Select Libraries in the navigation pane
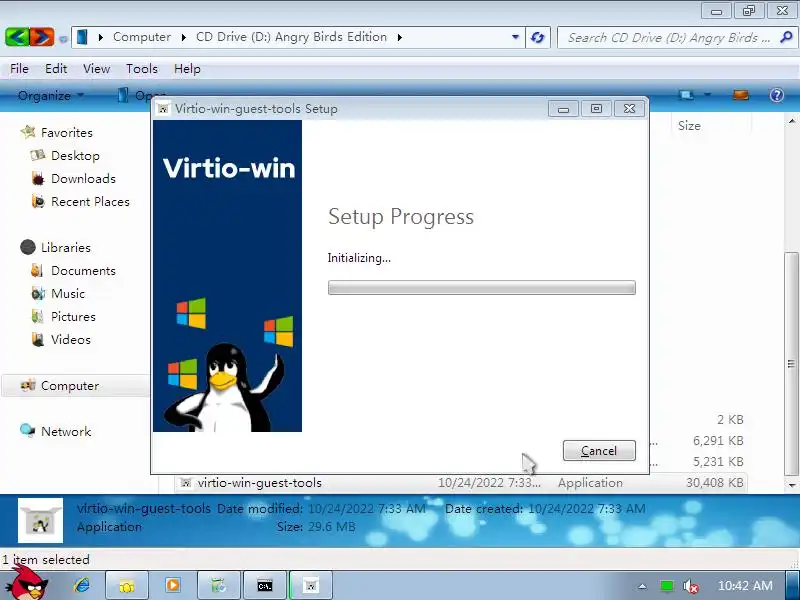This screenshot has height=600, width=800. pos(66,247)
